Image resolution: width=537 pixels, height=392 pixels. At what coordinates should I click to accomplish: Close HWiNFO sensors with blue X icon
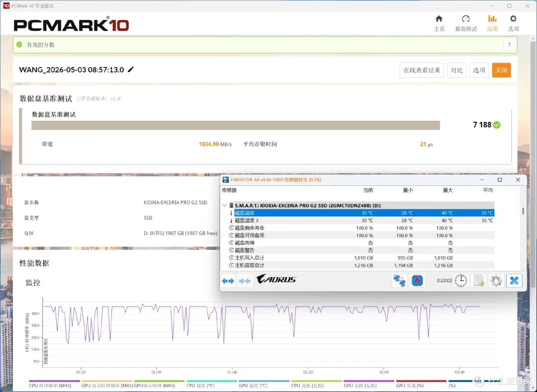point(514,281)
